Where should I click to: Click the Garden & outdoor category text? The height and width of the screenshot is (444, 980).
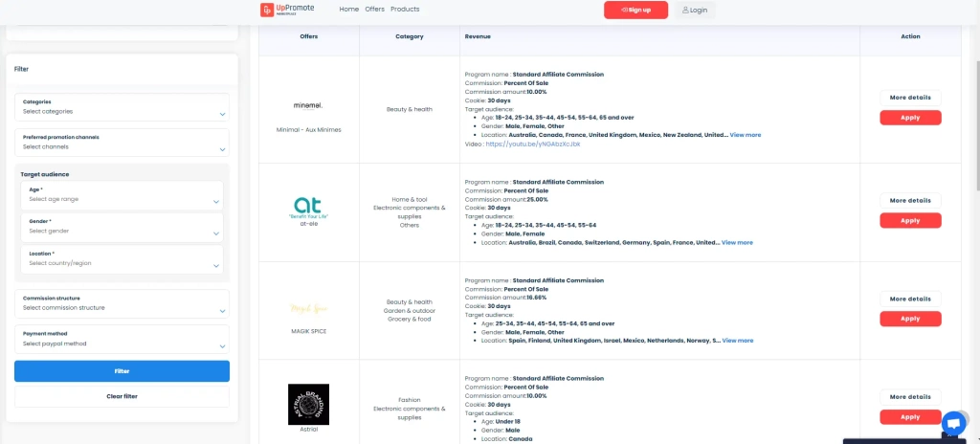tap(410, 311)
